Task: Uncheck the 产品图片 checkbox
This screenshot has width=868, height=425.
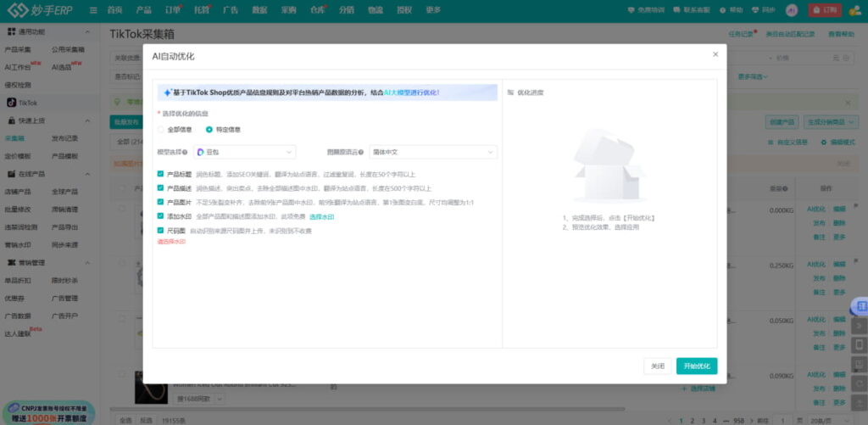Action: [x=160, y=202]
